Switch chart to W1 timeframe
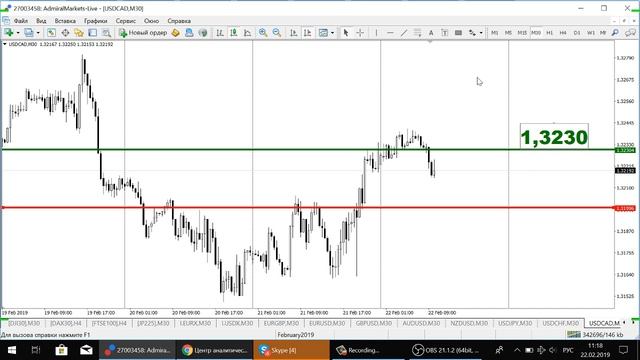This screenshot has width=640, height=360. (x=591, y=33)
